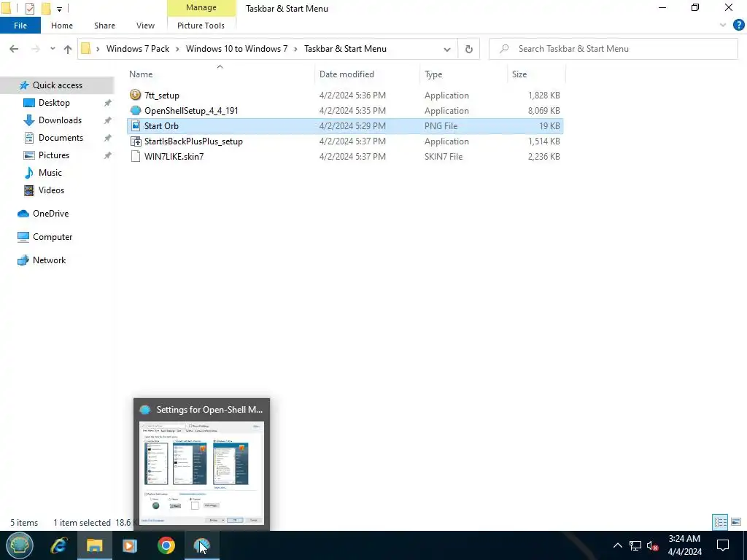This screenshot has height=560, width=747.
Task: Open Pictures in navigation pane
Action: pos(54,155)
